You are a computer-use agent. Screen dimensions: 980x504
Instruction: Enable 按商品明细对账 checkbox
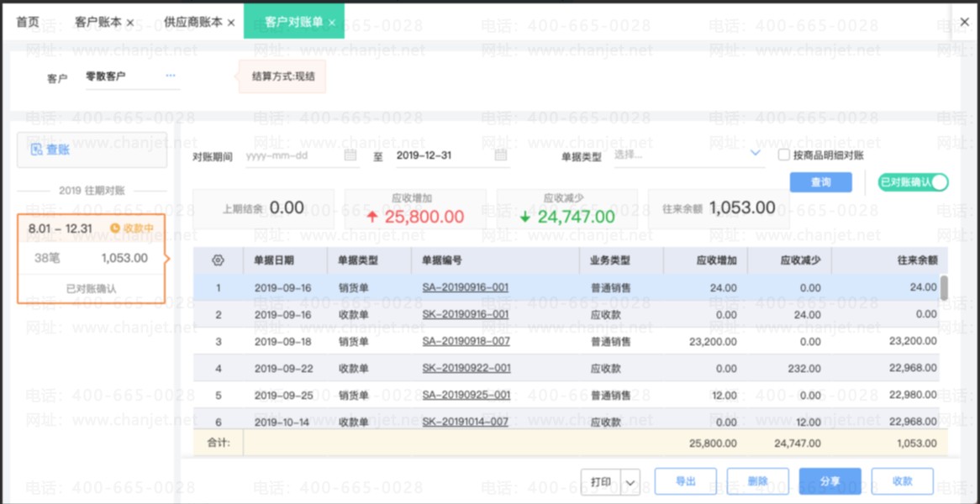[x=784, y=155]
